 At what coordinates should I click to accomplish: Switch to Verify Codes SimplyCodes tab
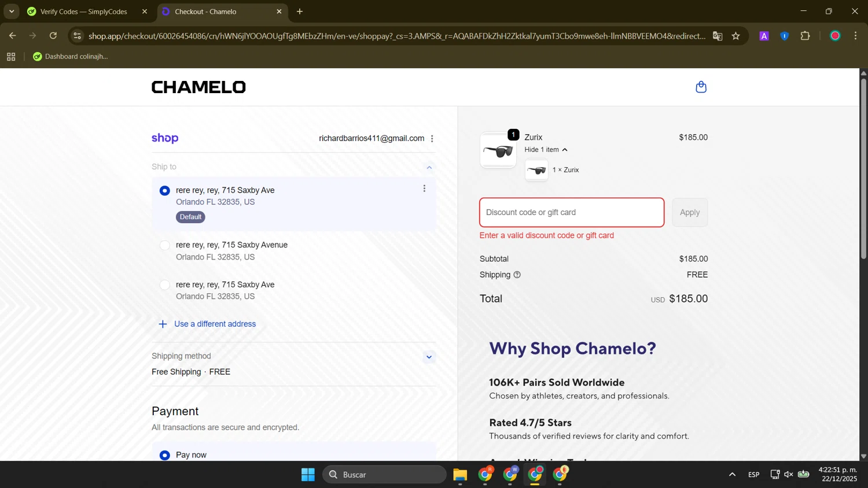[x=87, y=12]
